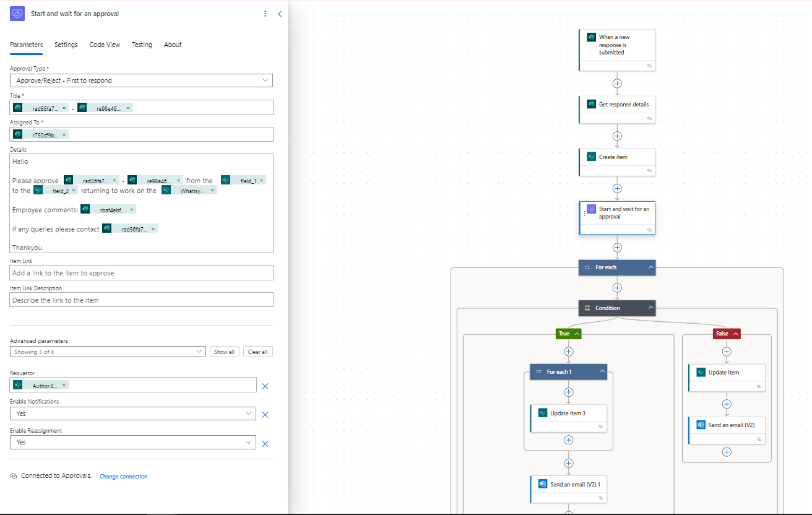Click the Item Link input field
The height and width of the screenshot is (515, 812).
pyautogui.click(x=141, y=273)
